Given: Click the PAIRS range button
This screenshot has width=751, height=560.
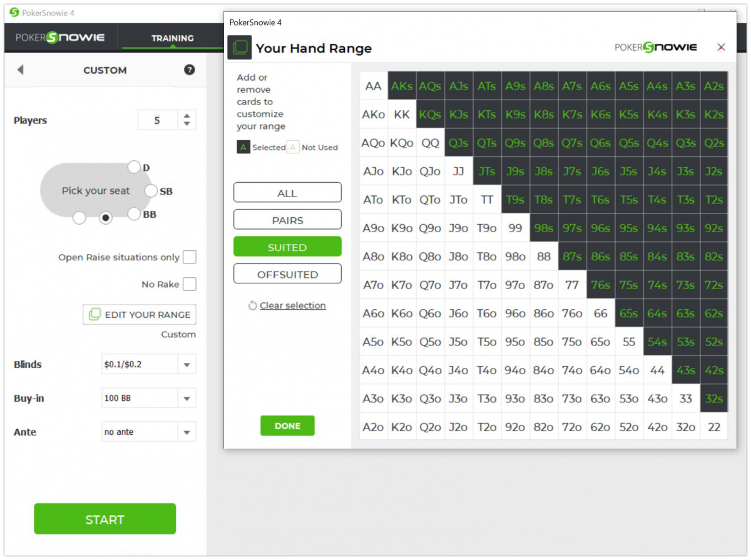Looking at the screenshot, I should click(287, 220).
